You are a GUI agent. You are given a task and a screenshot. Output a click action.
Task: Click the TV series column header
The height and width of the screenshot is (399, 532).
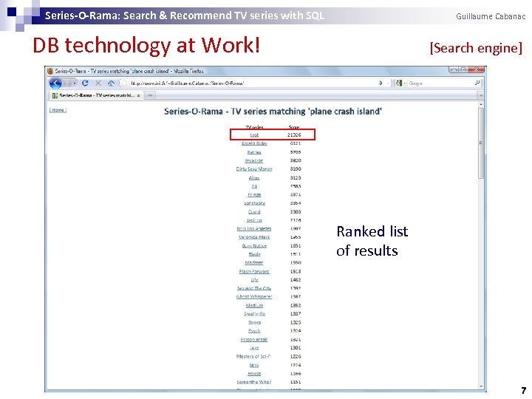click(x=254, y=127)
